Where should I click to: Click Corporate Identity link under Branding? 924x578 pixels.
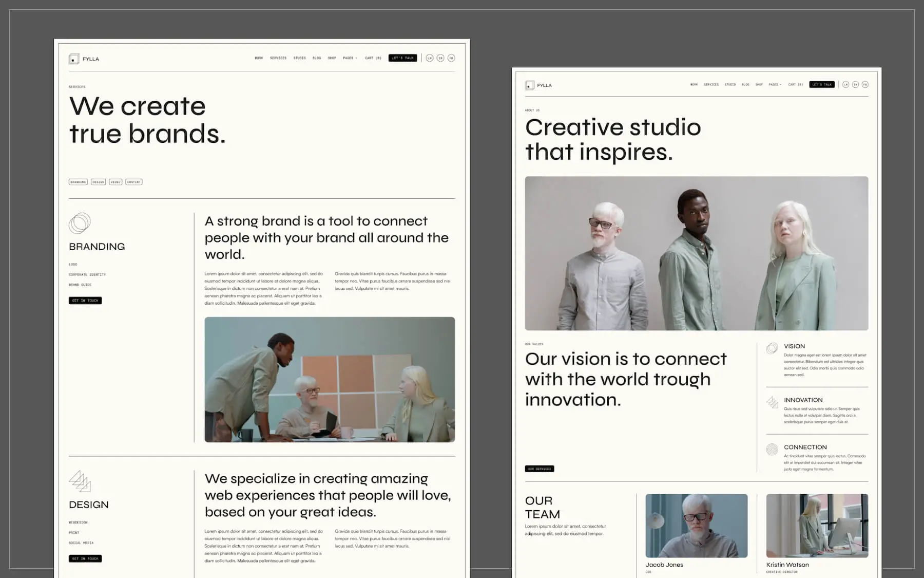(x=87, y=275)
